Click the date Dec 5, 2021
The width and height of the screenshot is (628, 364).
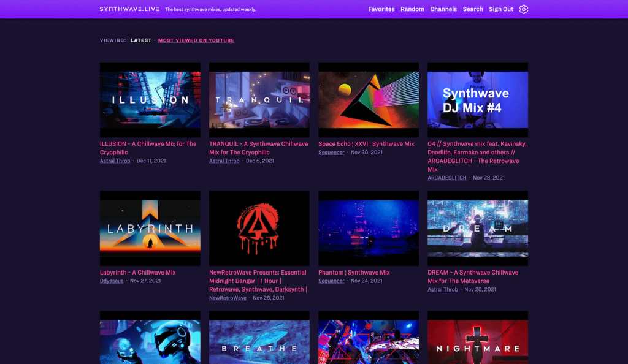[x=260, y=161]
